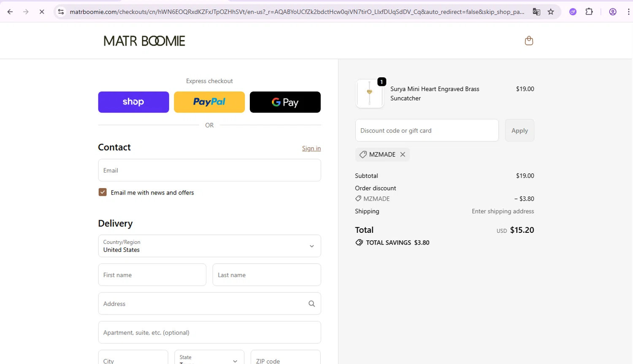Screen dimensions: 633x364
Task: Click the address search magnifier icon
Action: pyautogui.click(x=312, y=304)
